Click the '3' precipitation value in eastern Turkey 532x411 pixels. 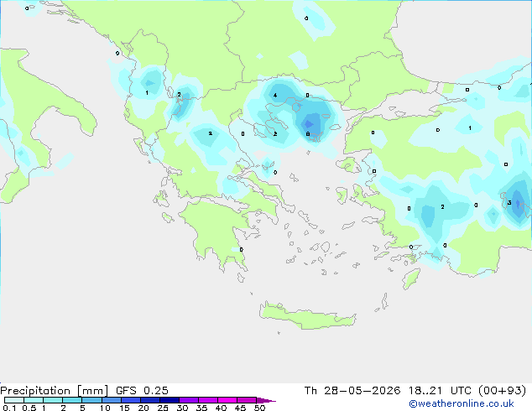pos(509,203)
